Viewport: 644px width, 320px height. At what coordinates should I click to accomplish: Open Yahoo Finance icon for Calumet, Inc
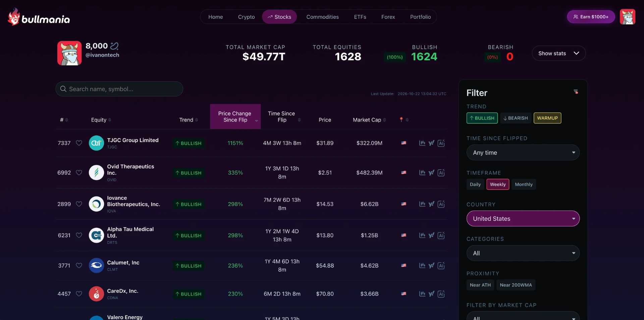431,265
